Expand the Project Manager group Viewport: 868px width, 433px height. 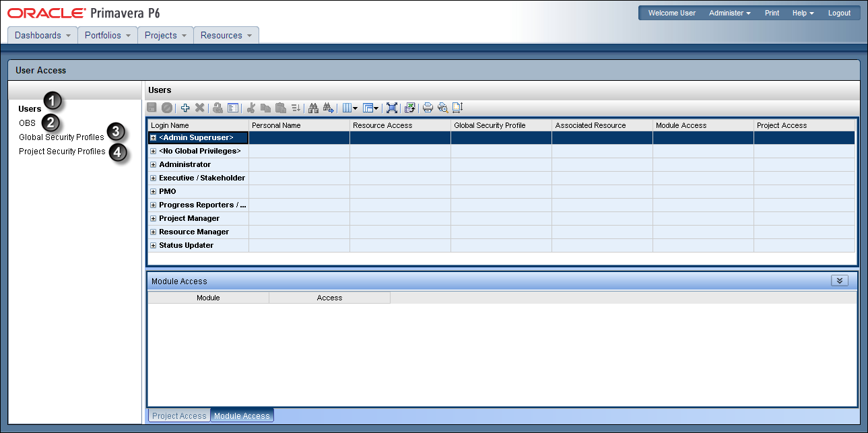click(154, 218)
